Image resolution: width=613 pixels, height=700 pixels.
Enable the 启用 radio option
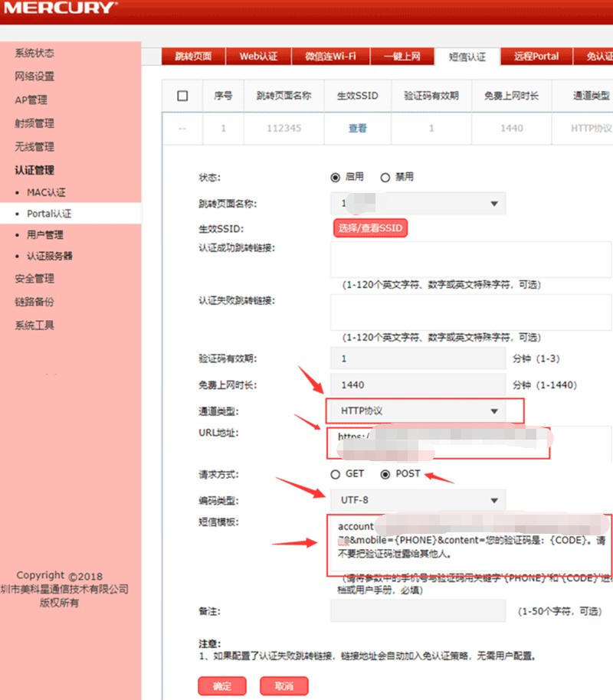point(336,176)
